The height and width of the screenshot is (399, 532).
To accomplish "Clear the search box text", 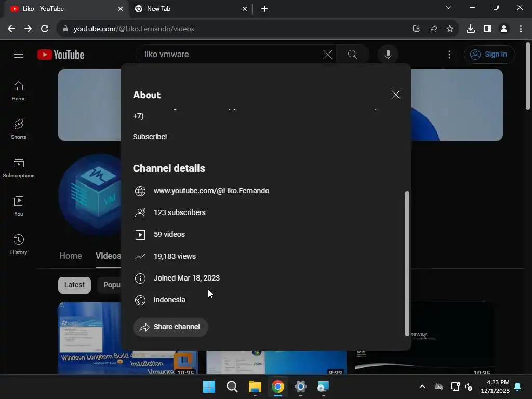I will click(327, 54).
